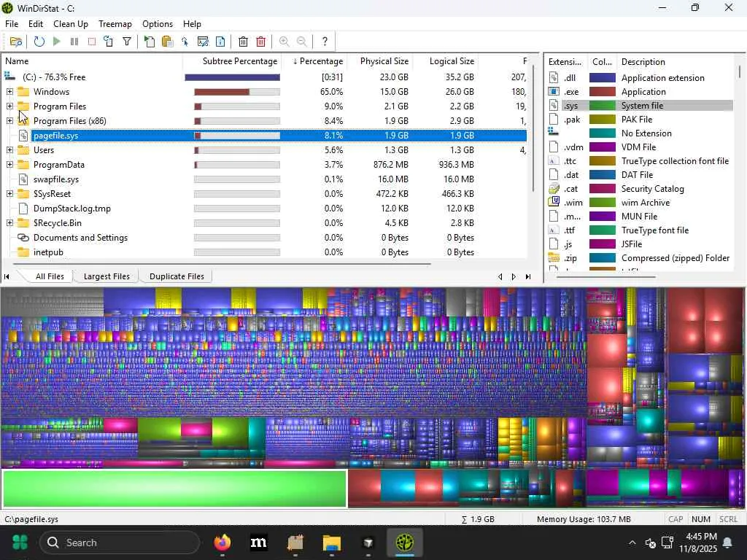
Task: Sort by the Subtree Percentage column header
Action: (233, 61)
